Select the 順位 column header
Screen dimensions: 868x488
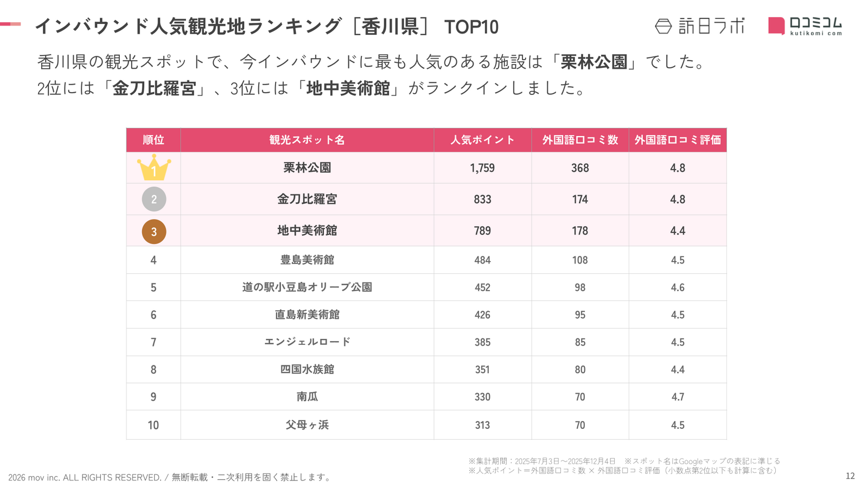coord(154,140)
